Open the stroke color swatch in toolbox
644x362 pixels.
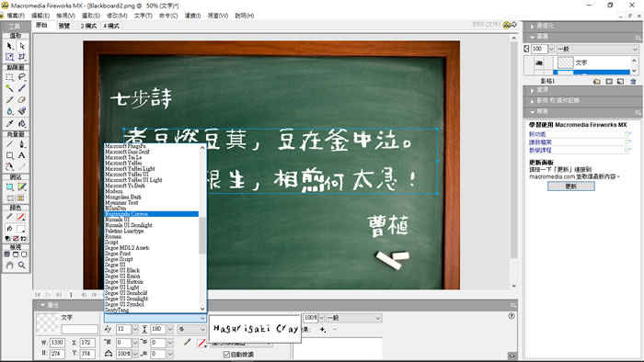(x=20, y=217)
